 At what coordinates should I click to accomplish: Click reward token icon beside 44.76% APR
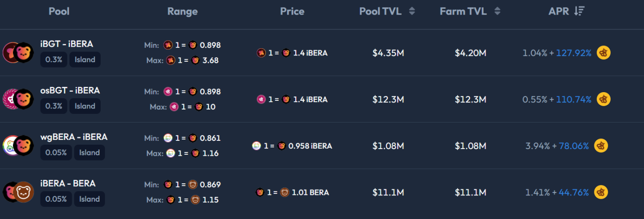tap(601, 192)
